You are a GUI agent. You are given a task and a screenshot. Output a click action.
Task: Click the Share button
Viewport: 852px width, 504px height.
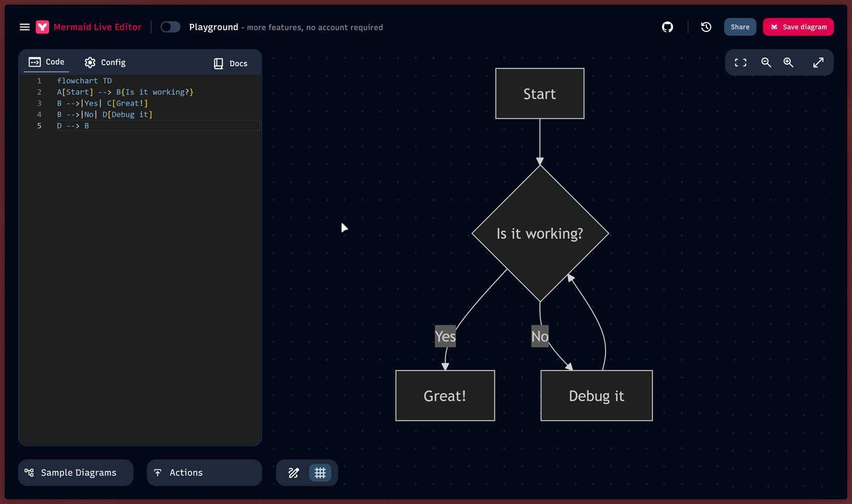[x=739, y=27]
